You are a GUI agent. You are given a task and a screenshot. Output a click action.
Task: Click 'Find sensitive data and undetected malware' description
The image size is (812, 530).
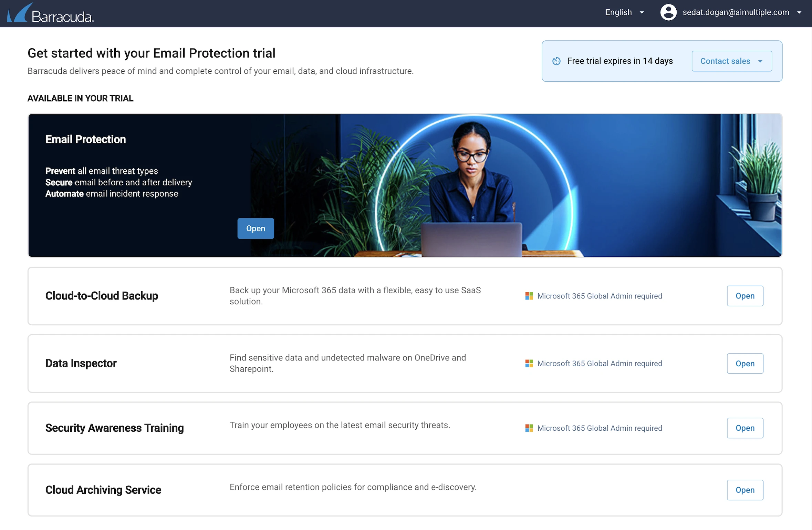(348, 363)
